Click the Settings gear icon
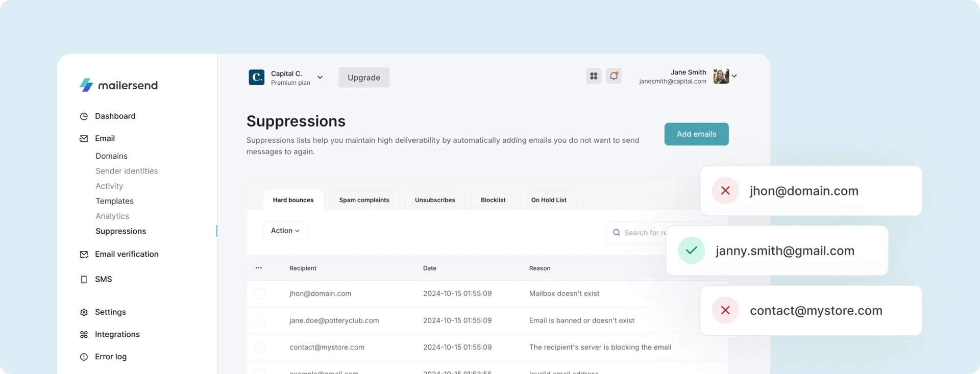 pos(84,312)
